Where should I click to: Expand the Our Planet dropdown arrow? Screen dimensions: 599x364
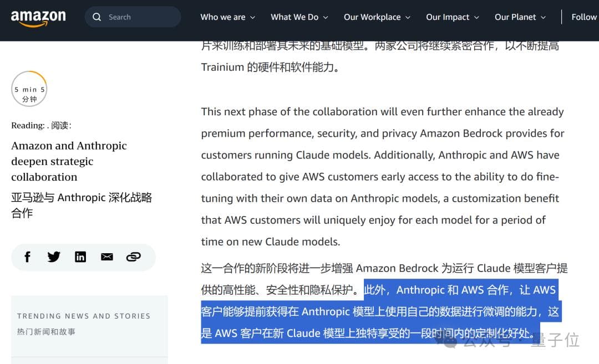pyautogui.click(x=544, y=18)
